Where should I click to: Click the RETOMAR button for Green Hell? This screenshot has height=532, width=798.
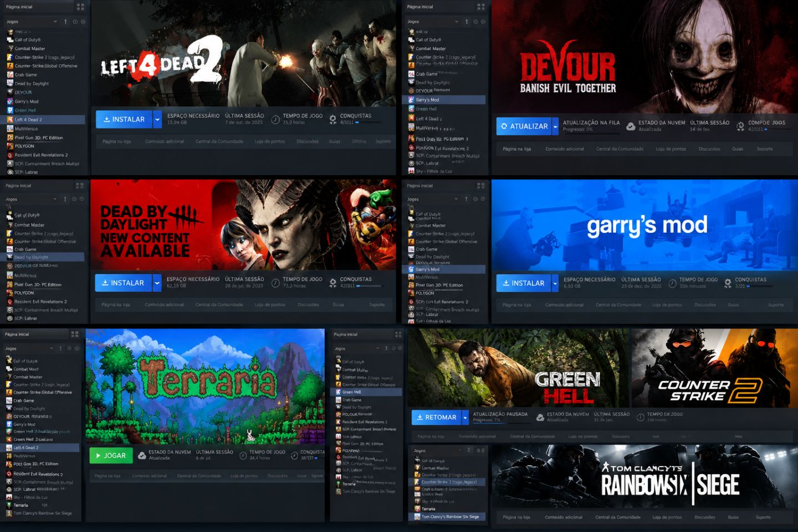[x=437, y=417]
